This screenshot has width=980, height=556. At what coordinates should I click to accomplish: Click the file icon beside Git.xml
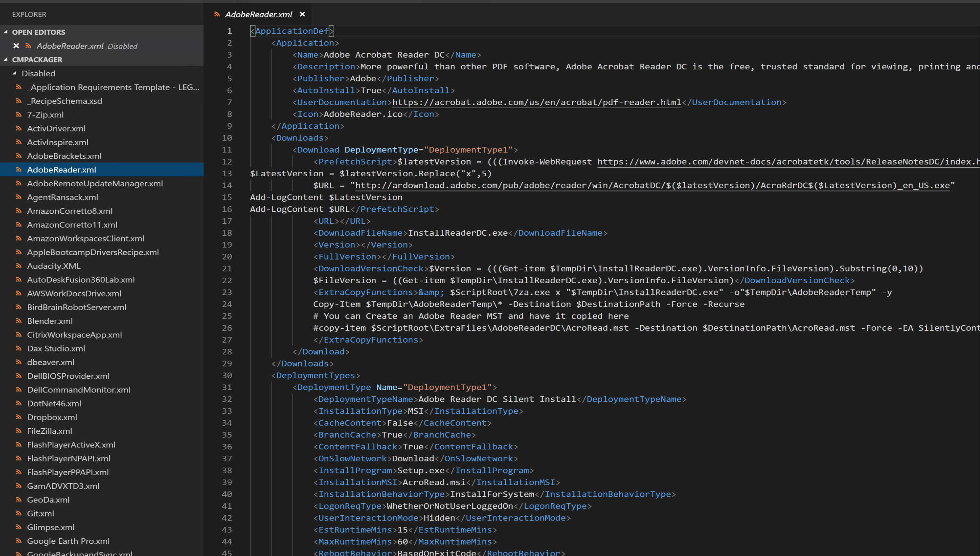(x=18, y=513)
